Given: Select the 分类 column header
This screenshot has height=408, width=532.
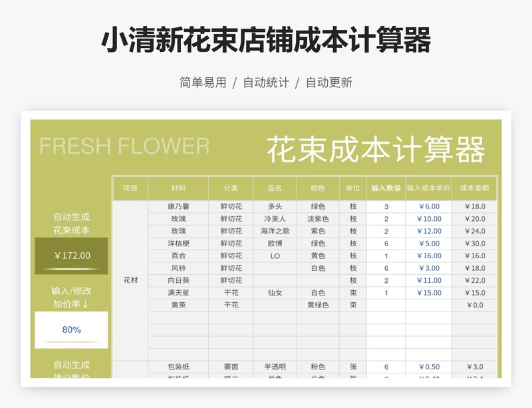Looking at the screenshot, I should [x=231, y=188].
